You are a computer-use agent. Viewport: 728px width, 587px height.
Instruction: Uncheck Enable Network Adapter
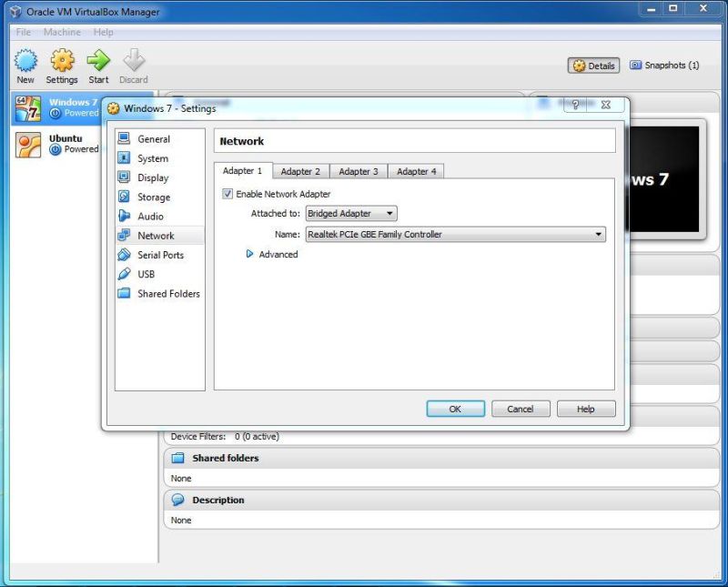[x=227, y=194]
